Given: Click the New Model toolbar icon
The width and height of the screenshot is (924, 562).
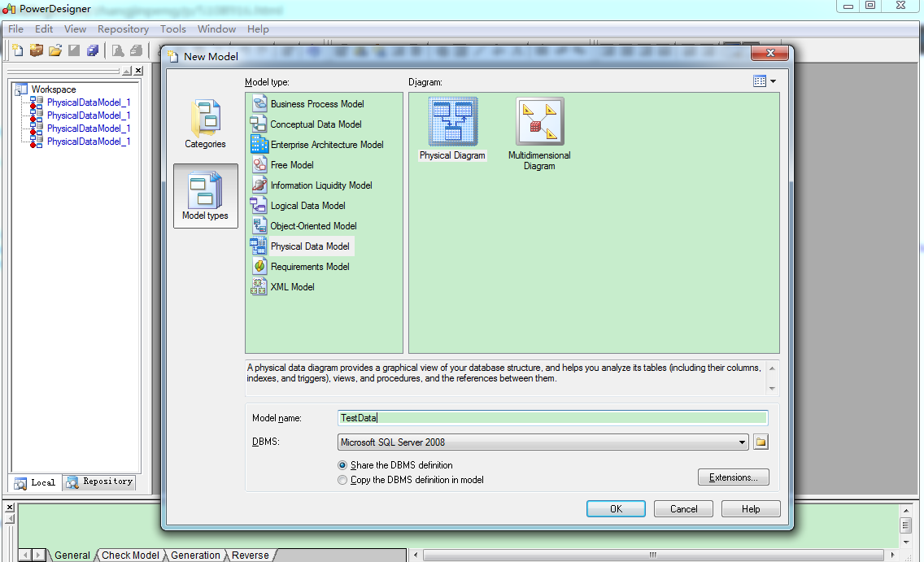Looking at the screenshot, I should click(x=18, y=50).
